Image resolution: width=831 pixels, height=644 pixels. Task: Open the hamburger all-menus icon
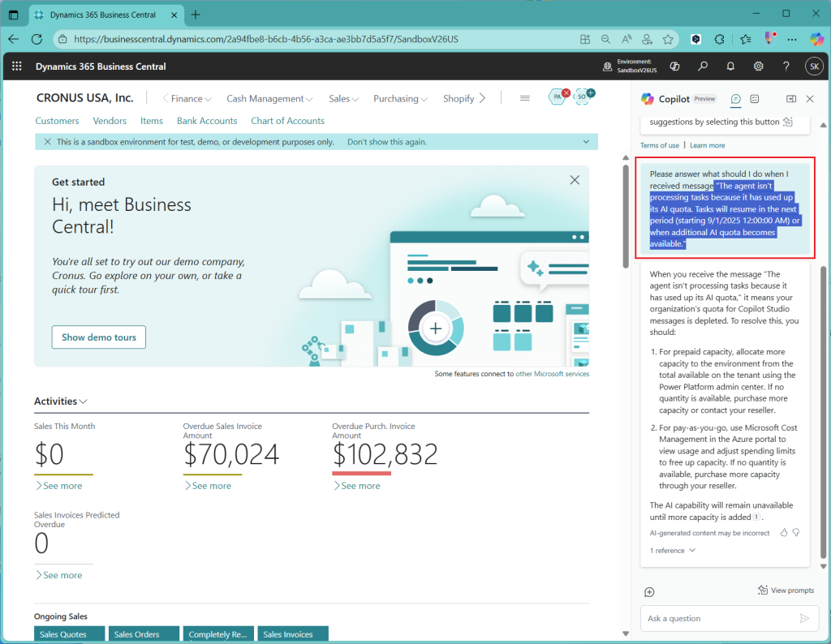coord(525,98)
